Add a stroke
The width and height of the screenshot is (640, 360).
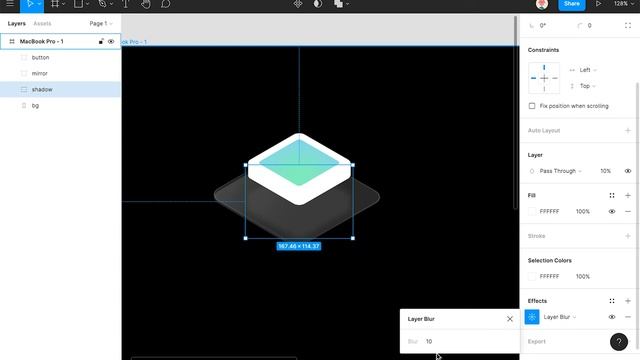coord(628,236)
